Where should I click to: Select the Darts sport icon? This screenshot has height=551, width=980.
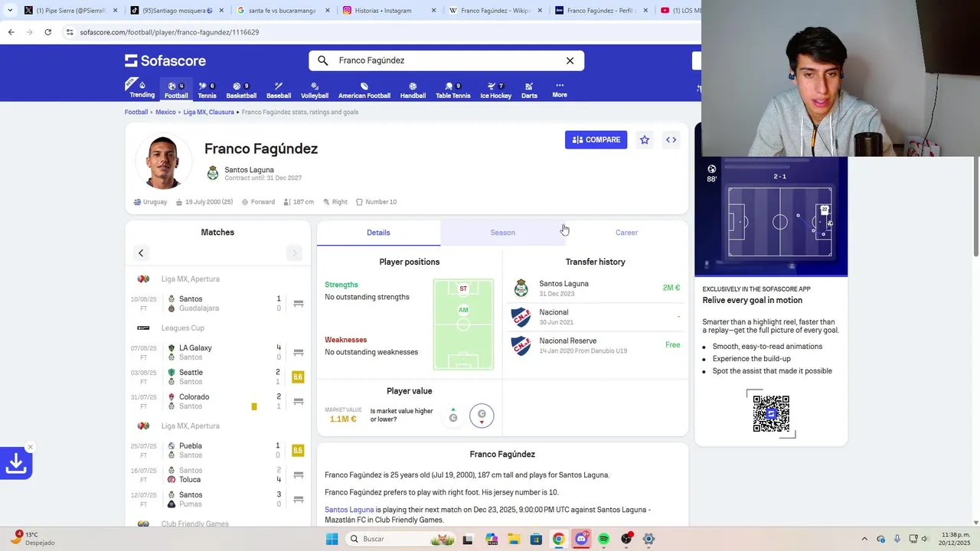click(529, 90)
